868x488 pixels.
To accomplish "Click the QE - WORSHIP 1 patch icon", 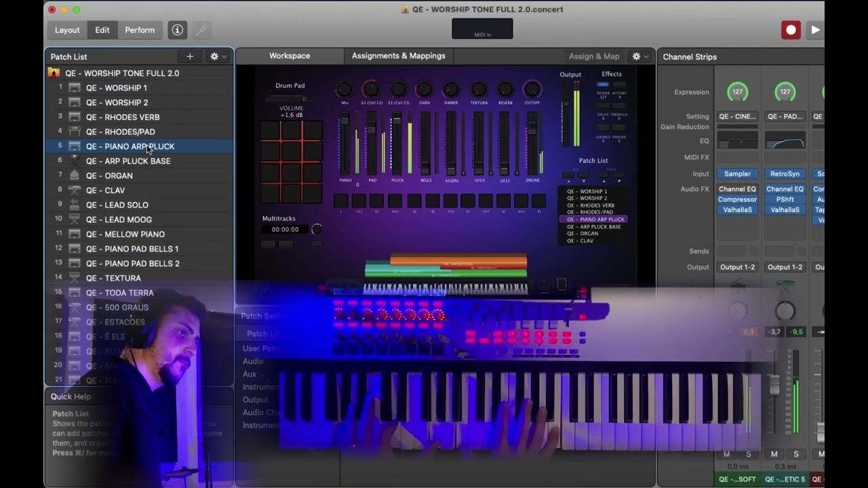I will [x=75, y=87].
